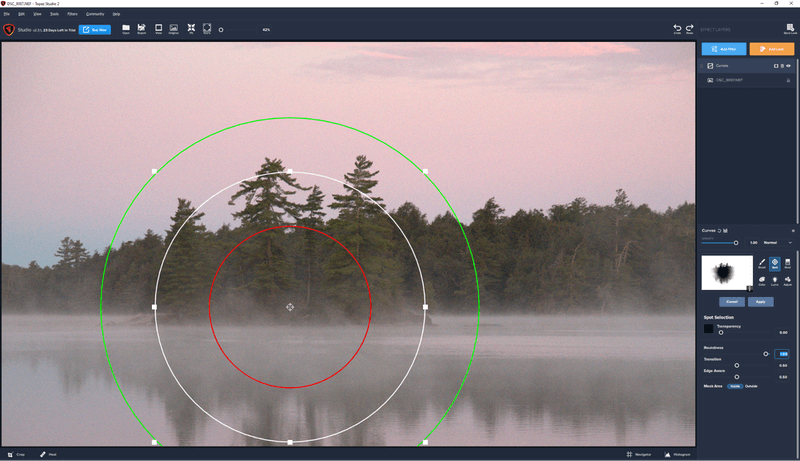
Task: Click the Roundness slider handle
Action: pyautogui.click(x=765, y=354)
